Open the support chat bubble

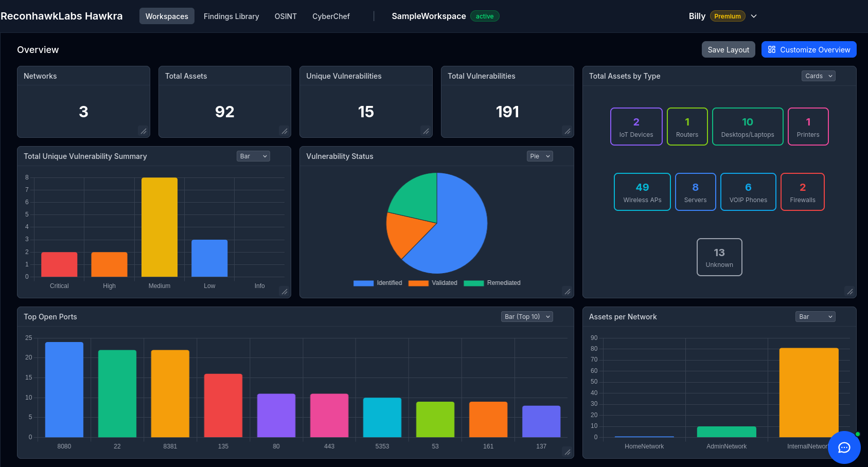pyautogui.click(x=844, y=447)
